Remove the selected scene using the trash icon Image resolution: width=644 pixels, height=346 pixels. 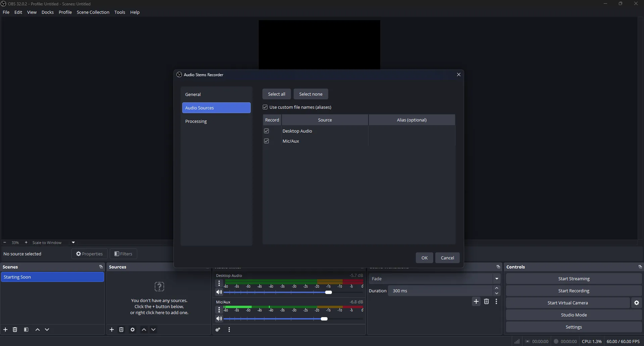tap(15, 330)
